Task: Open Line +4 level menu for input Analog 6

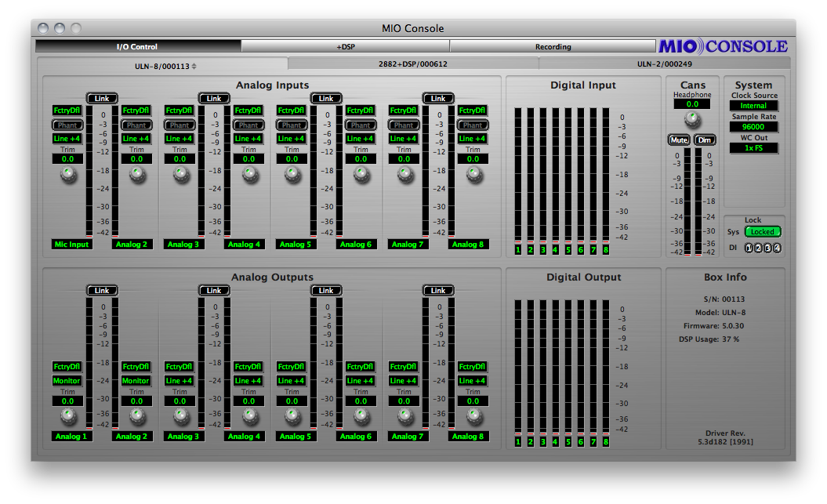Action: 361,139
